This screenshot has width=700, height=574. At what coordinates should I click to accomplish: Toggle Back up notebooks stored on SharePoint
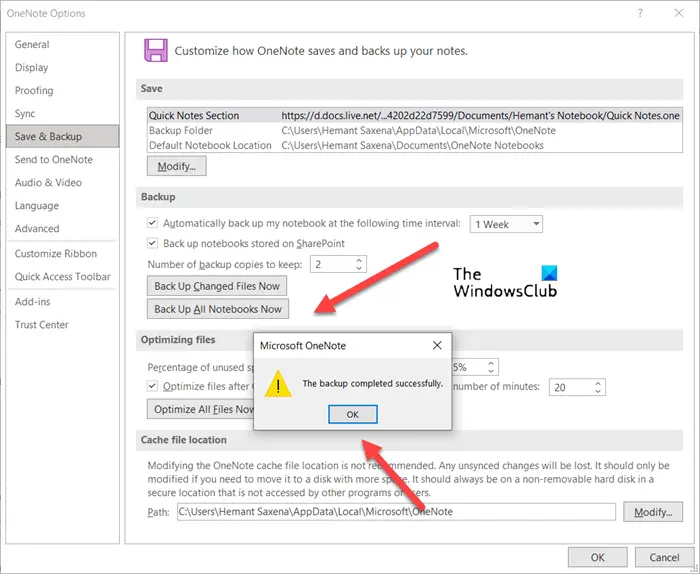tap(153, 243)
